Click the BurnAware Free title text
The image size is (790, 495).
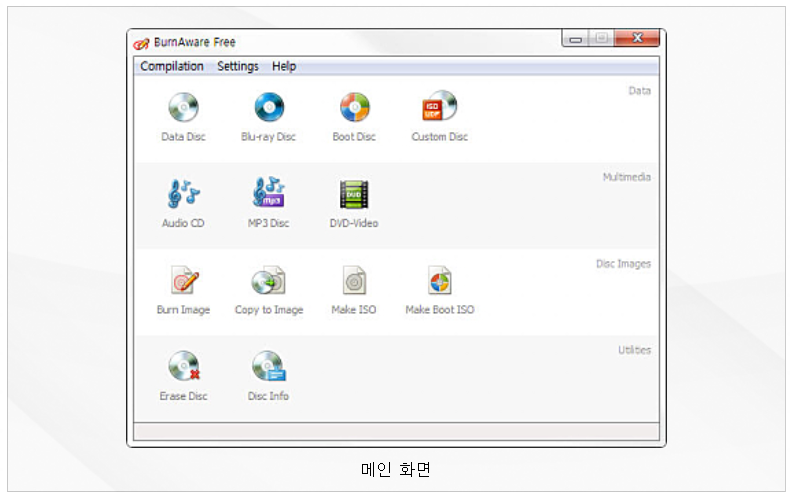[x=194, y=42]
